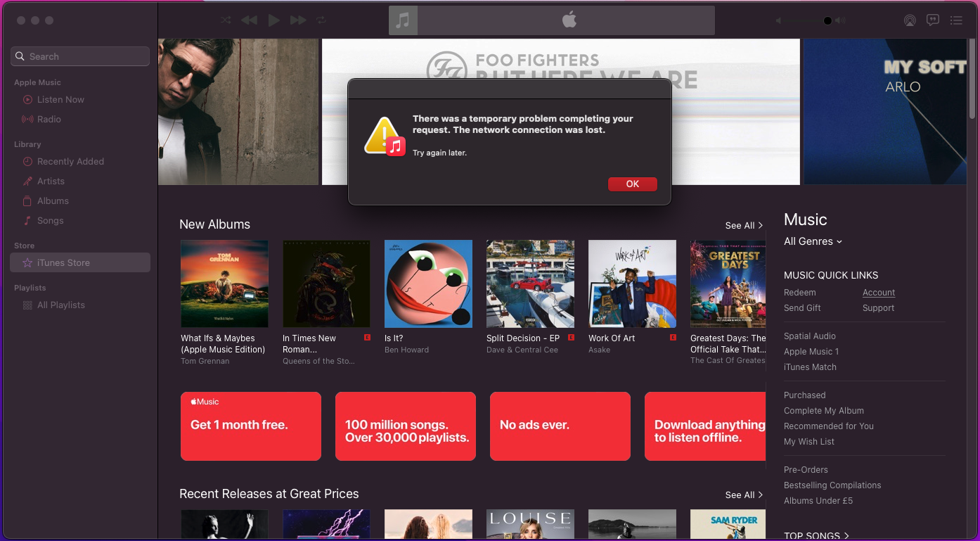
Task: Open My Wish List
Action: (809, 442)
